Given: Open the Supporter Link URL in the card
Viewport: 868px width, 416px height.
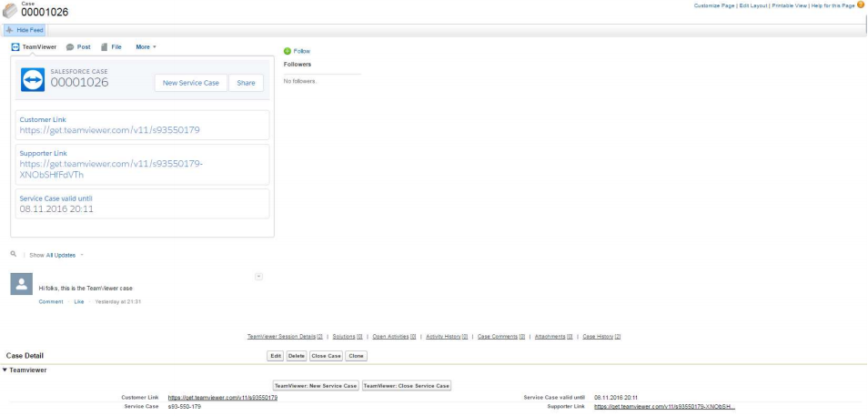Looking at the screenshot, I should coord(111,169).
